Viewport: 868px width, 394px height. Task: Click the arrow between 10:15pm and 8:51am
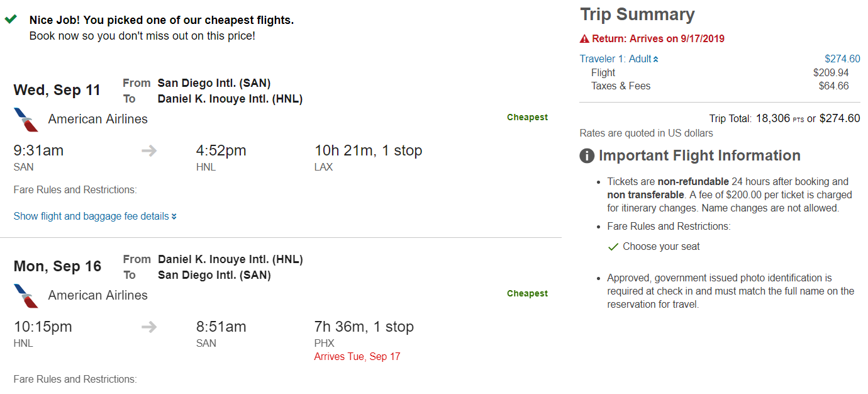tap(149, 327)
